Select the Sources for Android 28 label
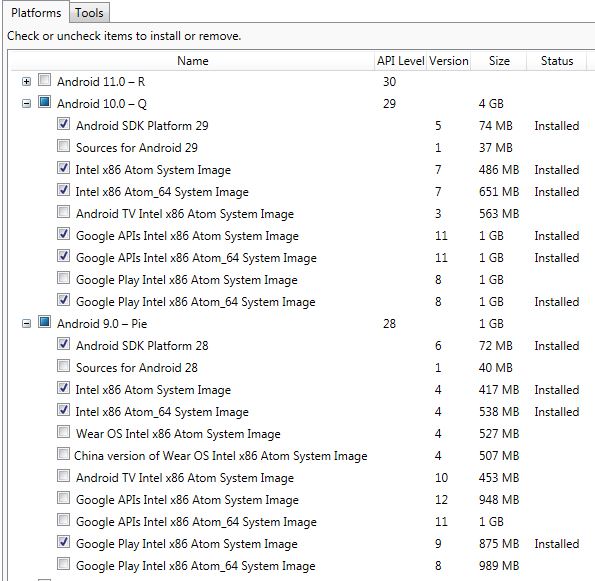This screenshot has width=595, height=581. 137,368
